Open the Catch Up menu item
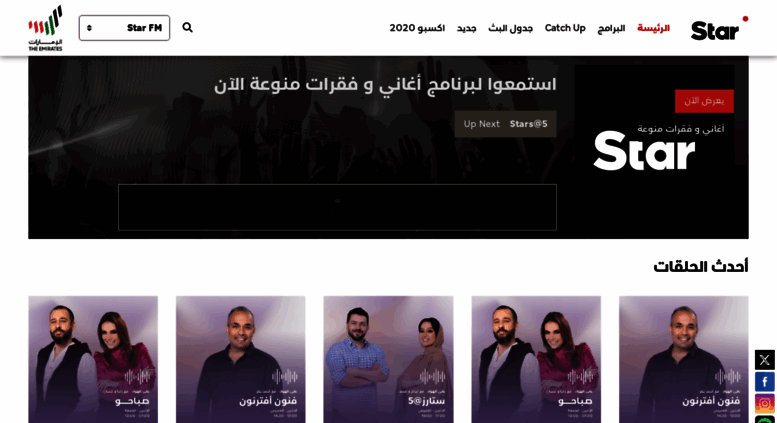 pyautogui.click(x=565, y=28)
